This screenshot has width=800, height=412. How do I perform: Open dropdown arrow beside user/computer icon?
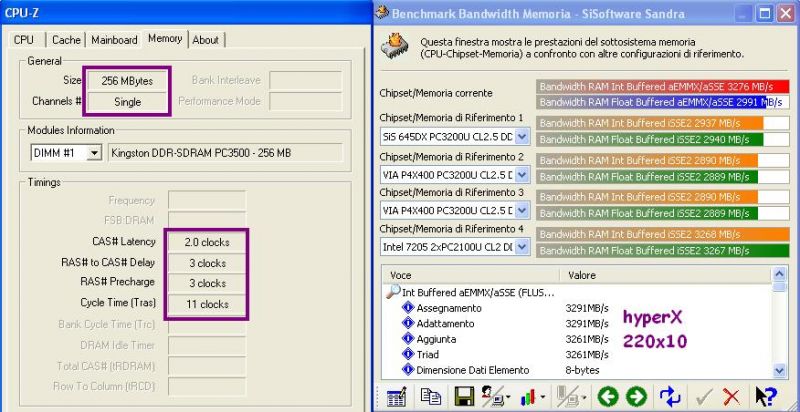click(x=510, y=397)
